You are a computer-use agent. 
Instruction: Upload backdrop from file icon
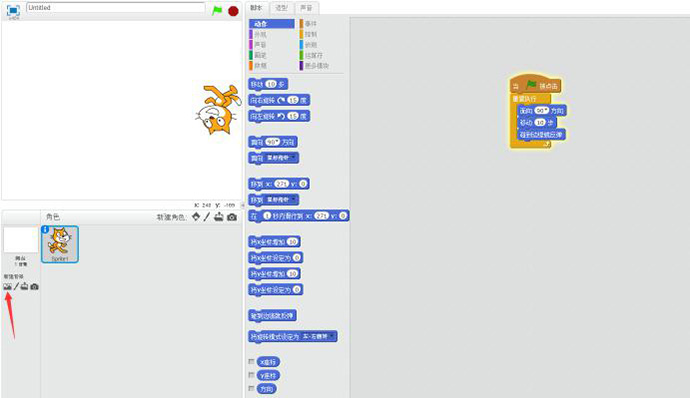click(24, 286)
